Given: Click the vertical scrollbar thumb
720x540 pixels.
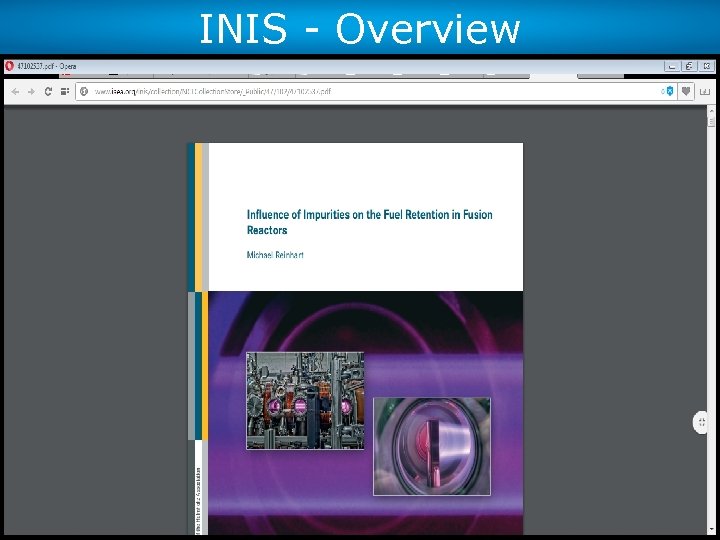Looking at the screenshot, I should click(712, 121).
